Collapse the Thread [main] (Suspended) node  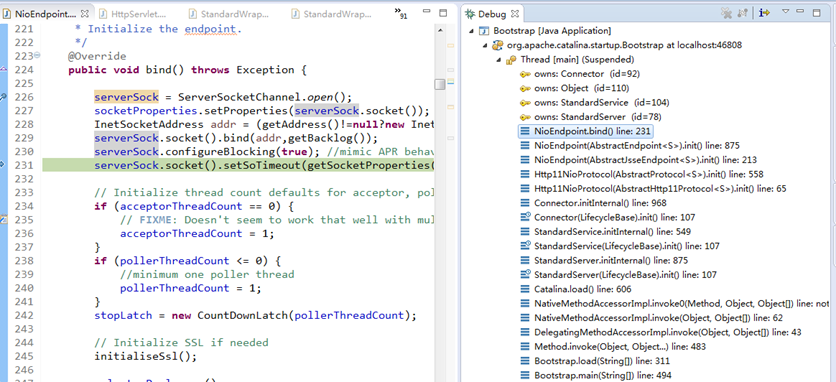499,60
